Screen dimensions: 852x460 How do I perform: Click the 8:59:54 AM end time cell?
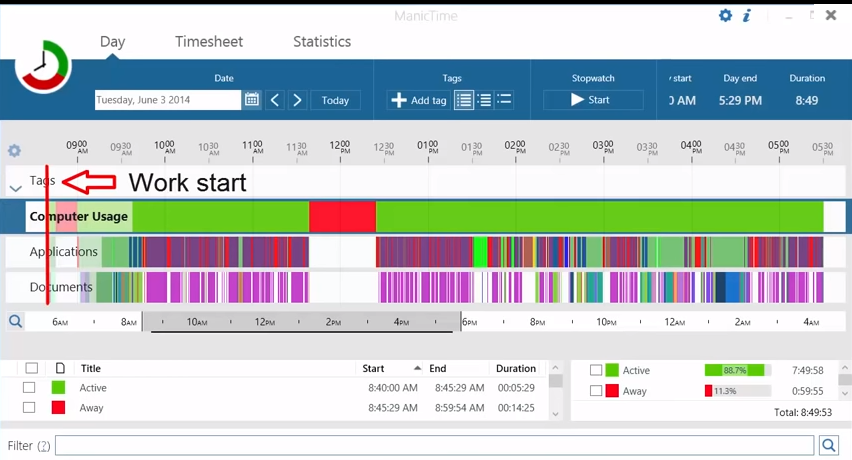click(x=459, y=407)
